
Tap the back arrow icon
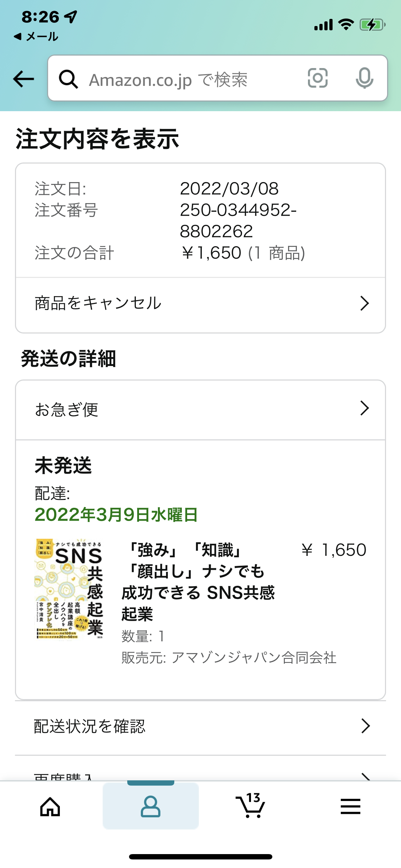24,79
